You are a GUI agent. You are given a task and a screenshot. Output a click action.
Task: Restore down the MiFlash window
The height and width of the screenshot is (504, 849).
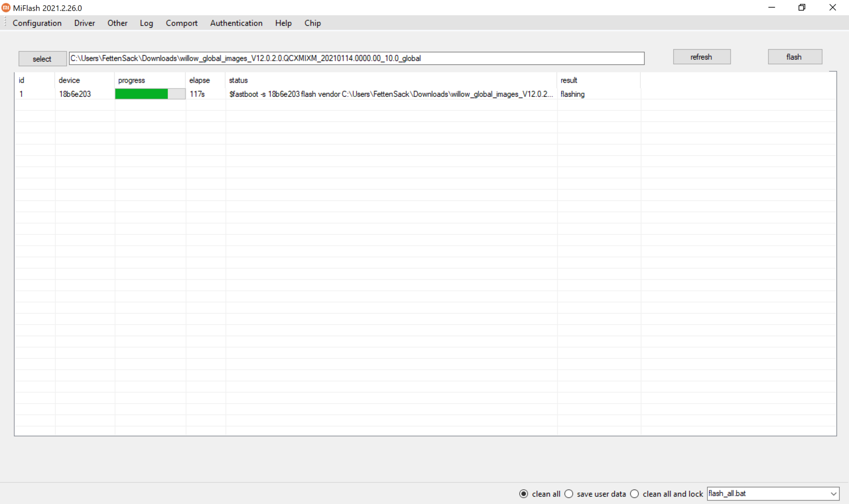802,8
